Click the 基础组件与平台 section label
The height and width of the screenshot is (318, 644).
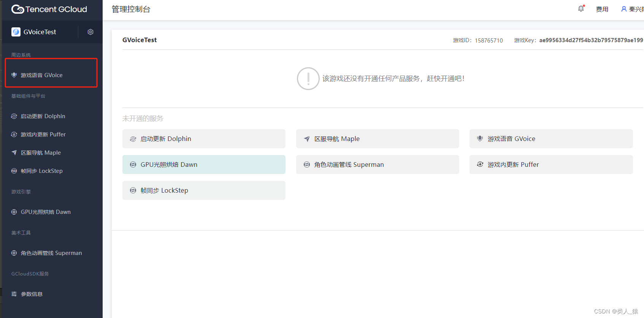[x=28, y=96]
